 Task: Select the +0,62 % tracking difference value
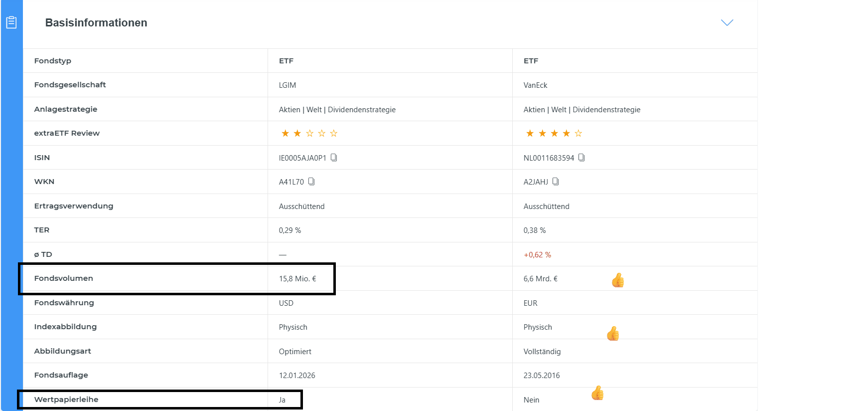(x=537, y=255)
